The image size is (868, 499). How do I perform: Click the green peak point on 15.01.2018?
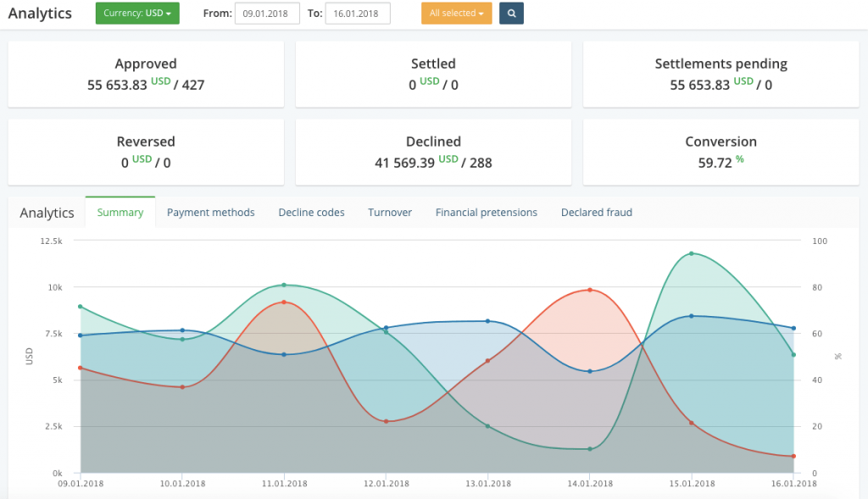[x=692, y=253]
